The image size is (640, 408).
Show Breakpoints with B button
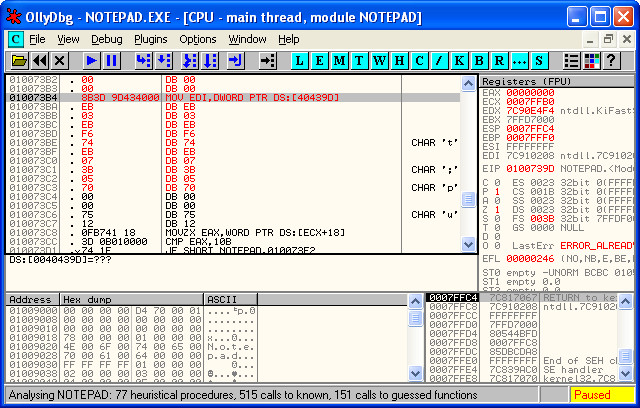479,61
